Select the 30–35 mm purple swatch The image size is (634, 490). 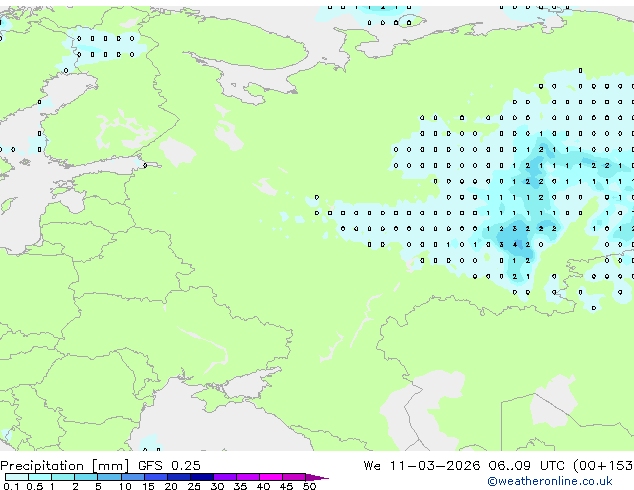click(x=224, y=477)
